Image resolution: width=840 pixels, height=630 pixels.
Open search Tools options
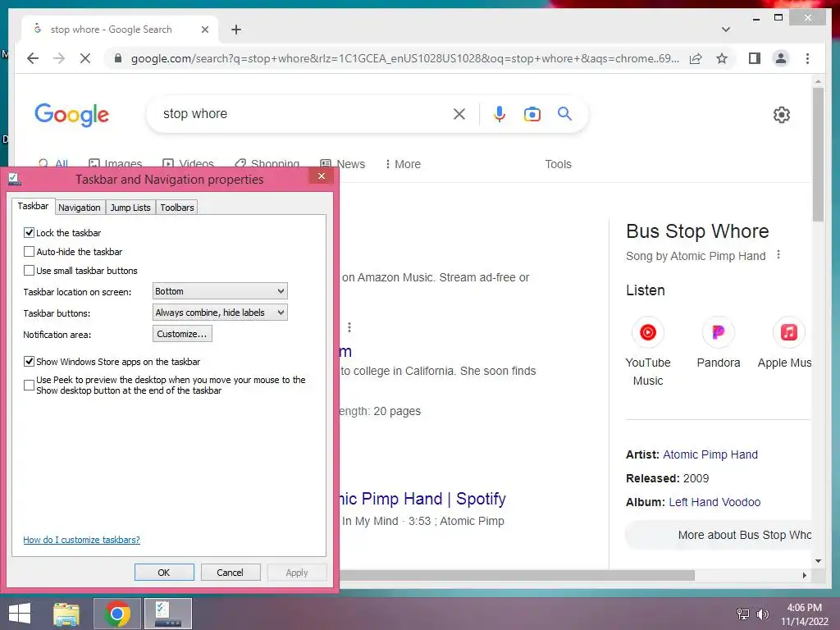(558, 164)
